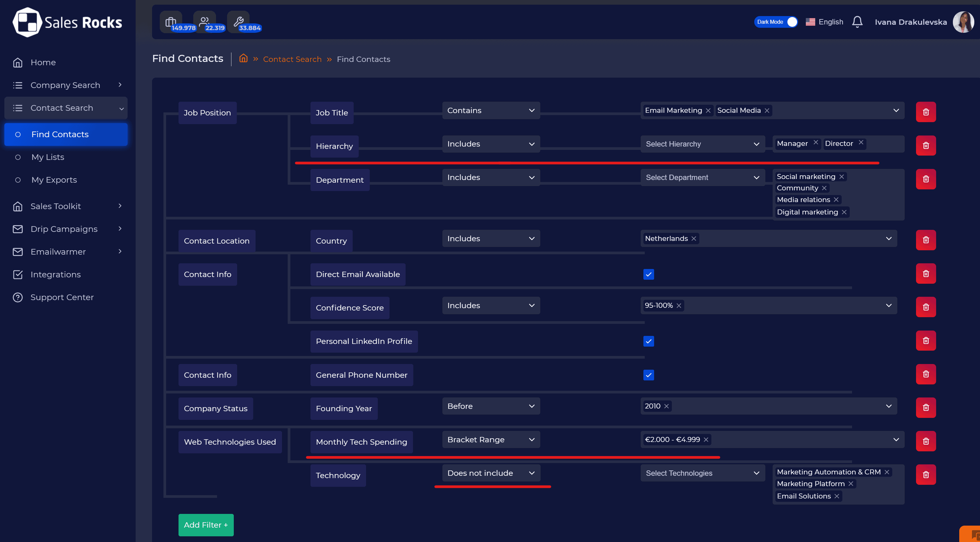Open the Select Hierarchy dropdown

tap(702, 144)
